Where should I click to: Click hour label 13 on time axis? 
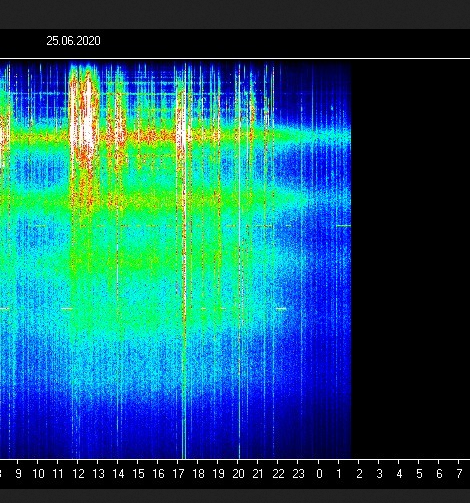(98, 473)
